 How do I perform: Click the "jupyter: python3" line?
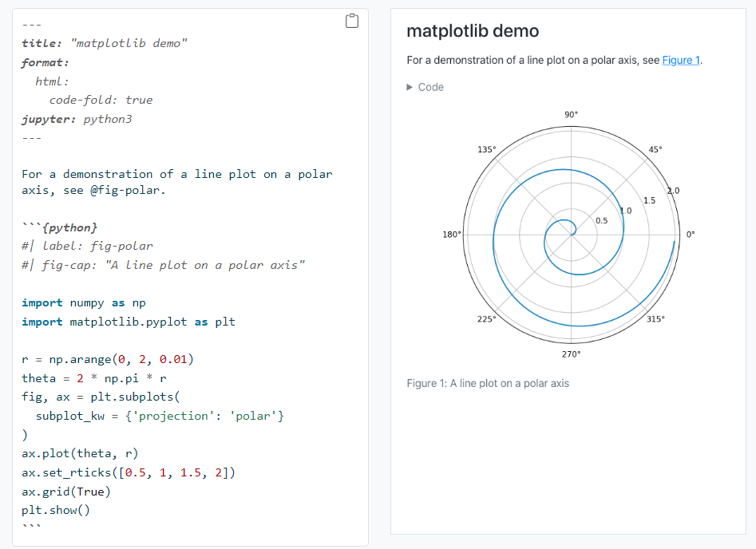pyautogui.click(x=77, y=119)
